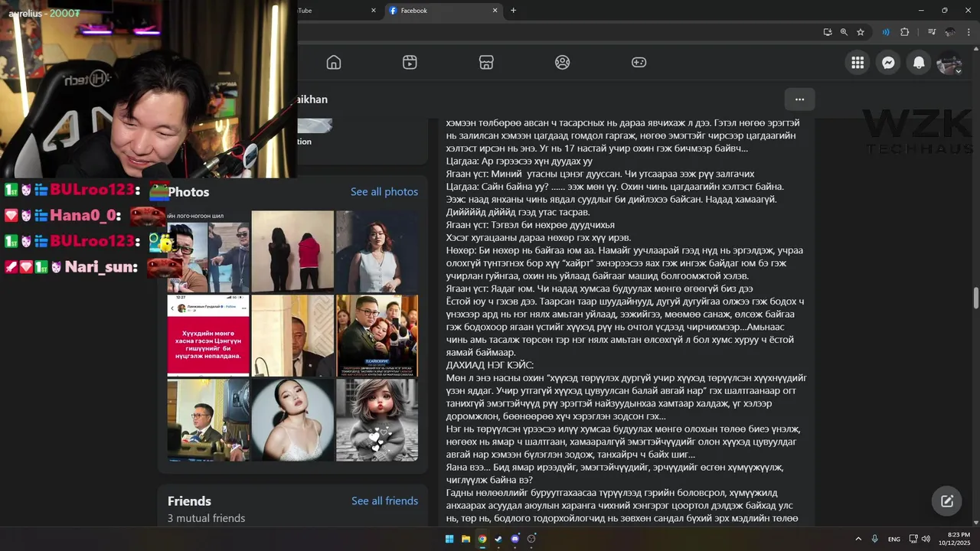Screen dimensions: 980x551
Task: Close the Facebook tab
Action: click(x=495, y=11)
